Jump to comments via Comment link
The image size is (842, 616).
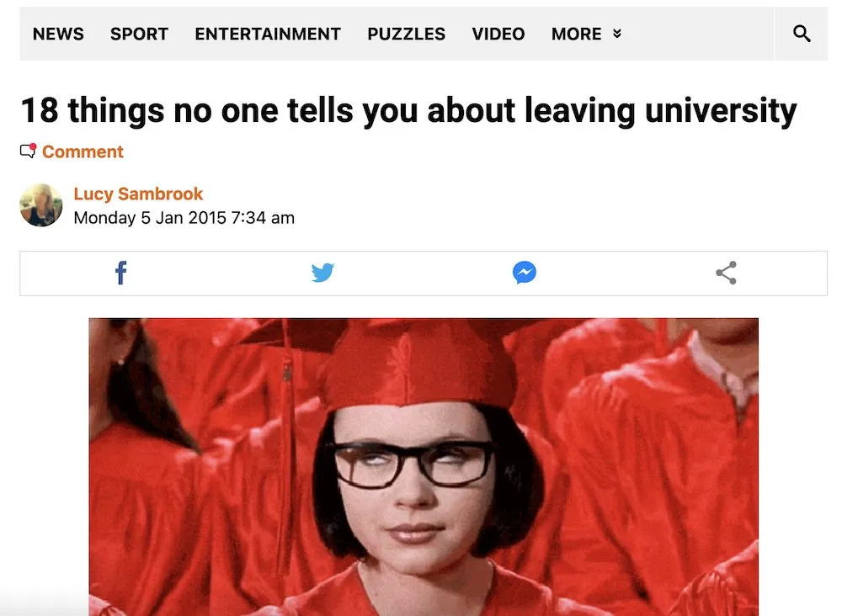click(83, 151)
